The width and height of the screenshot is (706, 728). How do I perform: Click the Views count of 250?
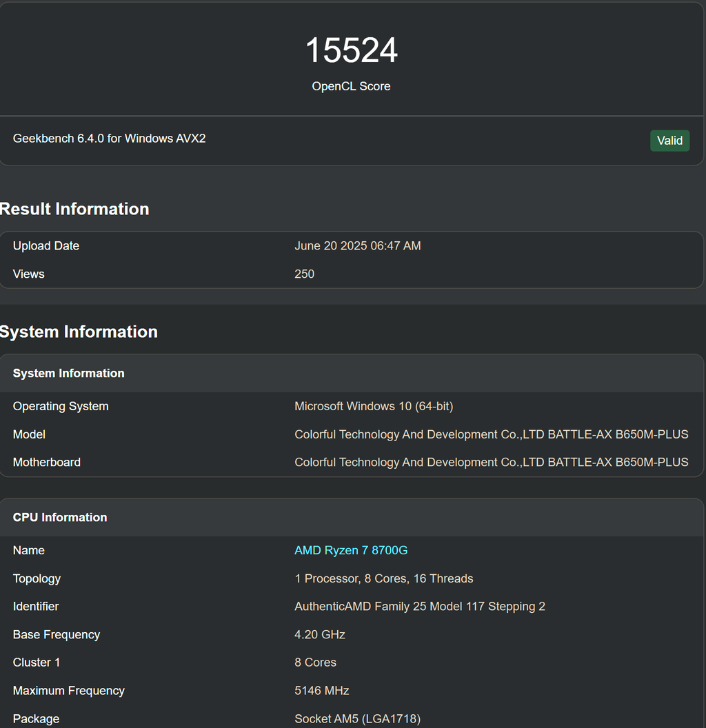tap(304, 274)
